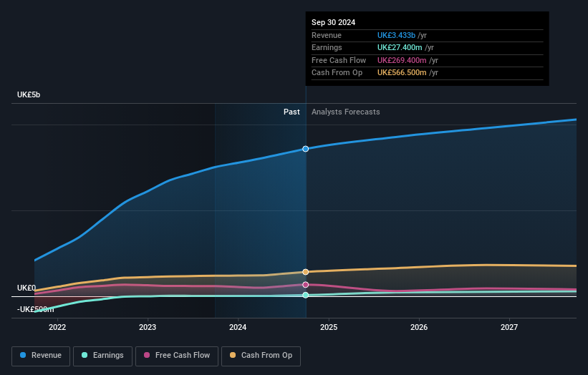The image size is (588, 375).
Task: Click the Cash From Op label in tooltip
Action: click(337, 73)
